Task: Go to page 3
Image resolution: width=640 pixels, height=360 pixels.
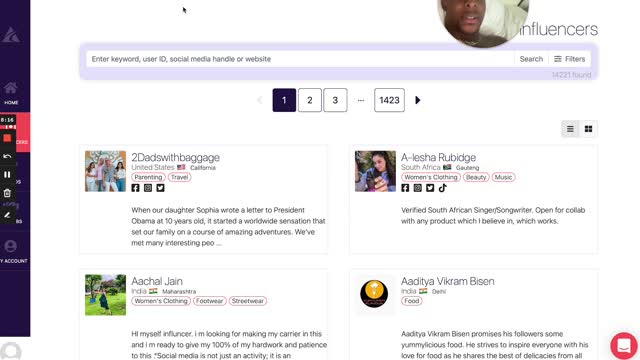Action: 335,100
